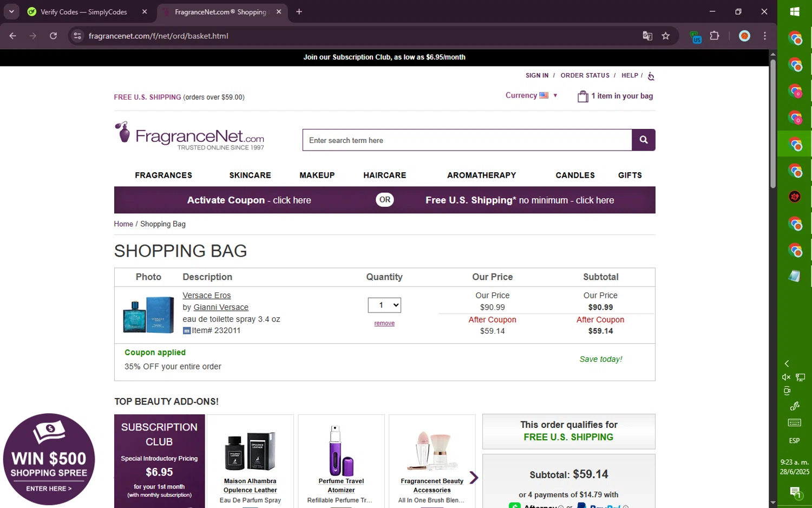Click the translate page icon
Image resolution: width=812 pixels, height=508 pixels.
coord(647,36)
